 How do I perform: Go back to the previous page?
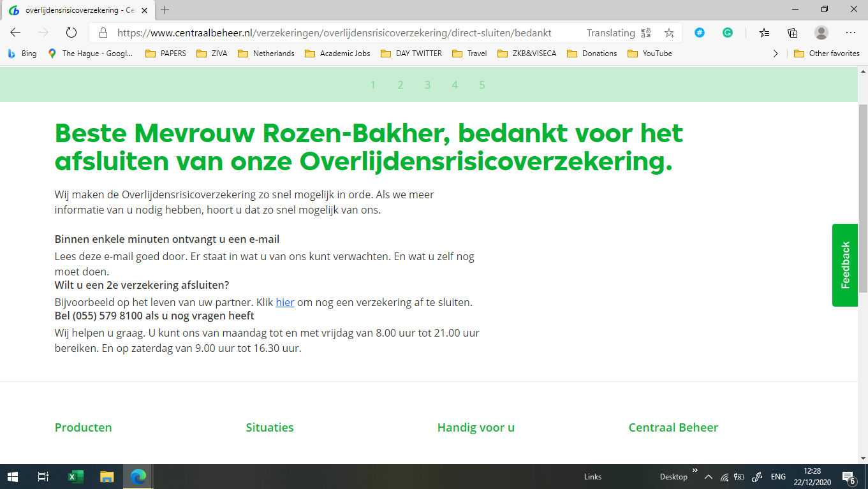[x=15, y=33]
